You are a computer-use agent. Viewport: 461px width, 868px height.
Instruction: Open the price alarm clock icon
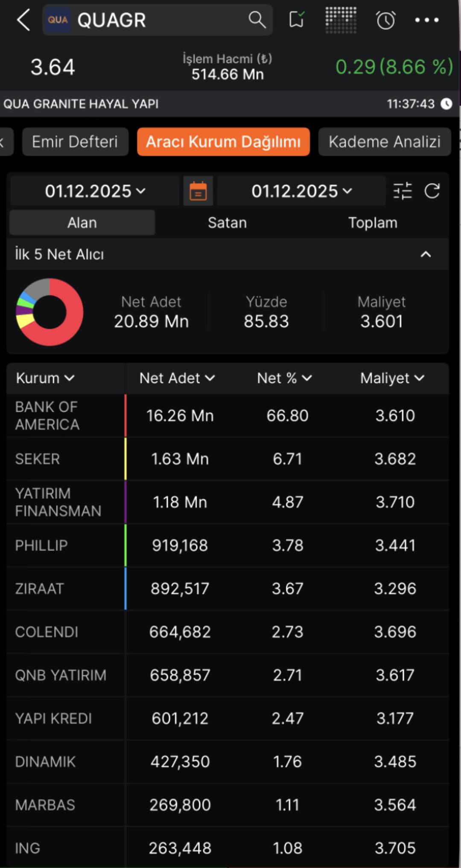pyautogui.click(x=385, y=20)
